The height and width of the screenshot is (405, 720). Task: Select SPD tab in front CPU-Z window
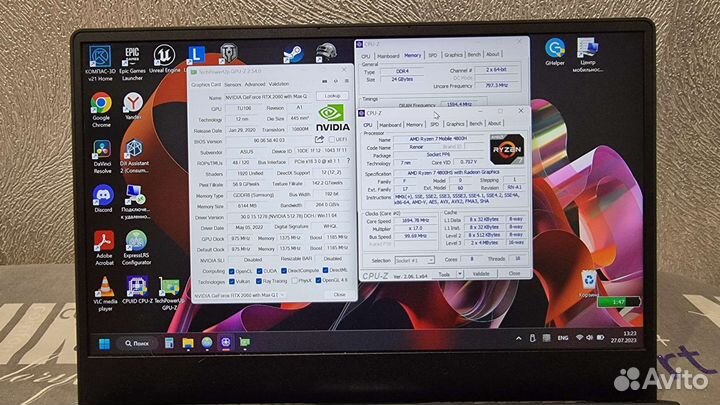pyautogui.click(x=434, y=124)
